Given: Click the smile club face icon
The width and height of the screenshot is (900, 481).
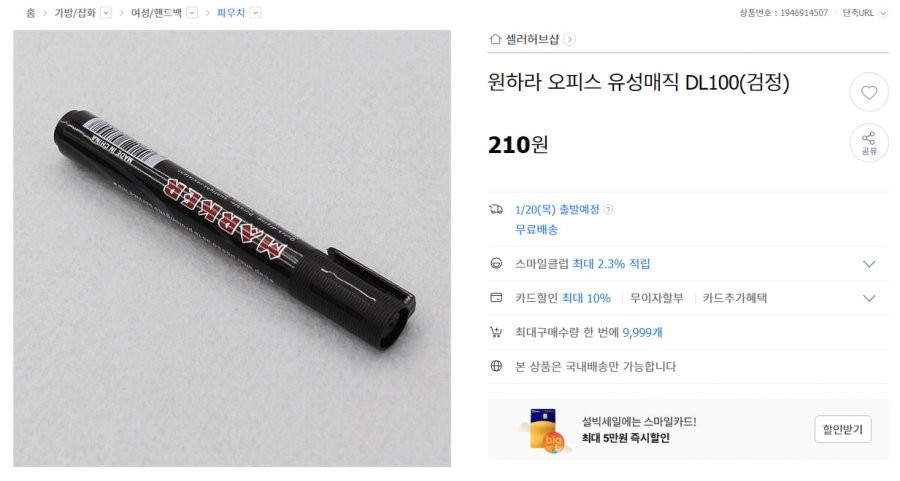Looking at the screenshot, I should (496, 263).
